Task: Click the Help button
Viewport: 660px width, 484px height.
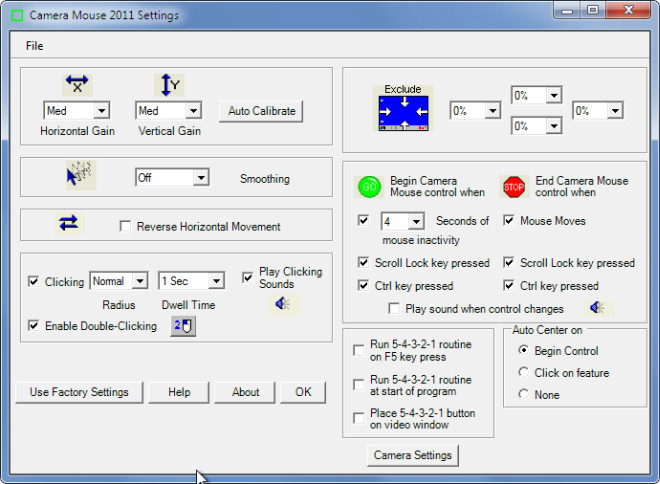Action: 179,392
